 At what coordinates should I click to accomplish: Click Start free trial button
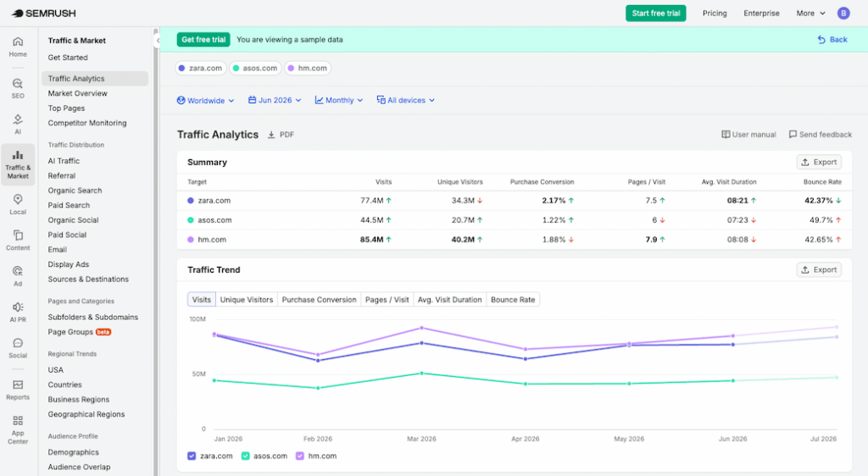coord(655,14)
